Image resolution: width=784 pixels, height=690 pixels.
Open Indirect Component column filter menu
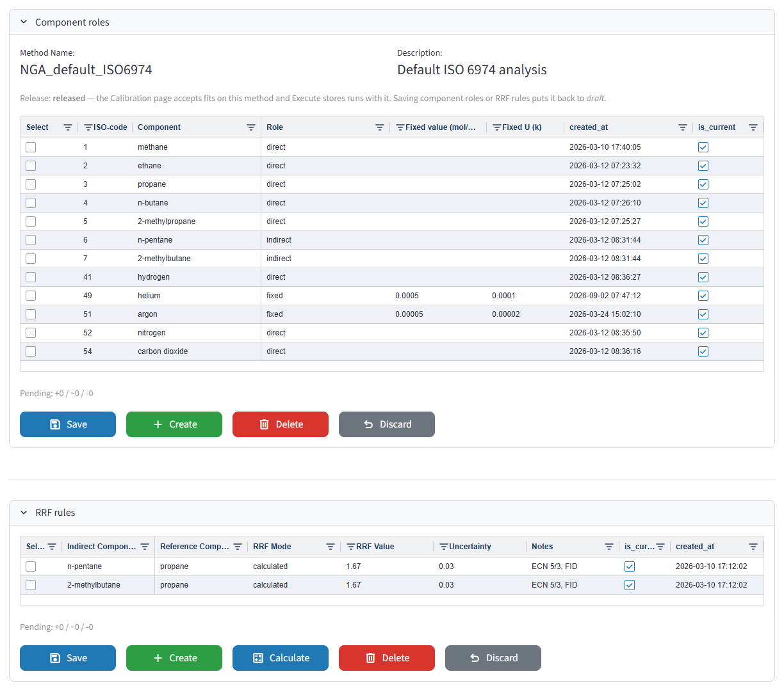145,547
